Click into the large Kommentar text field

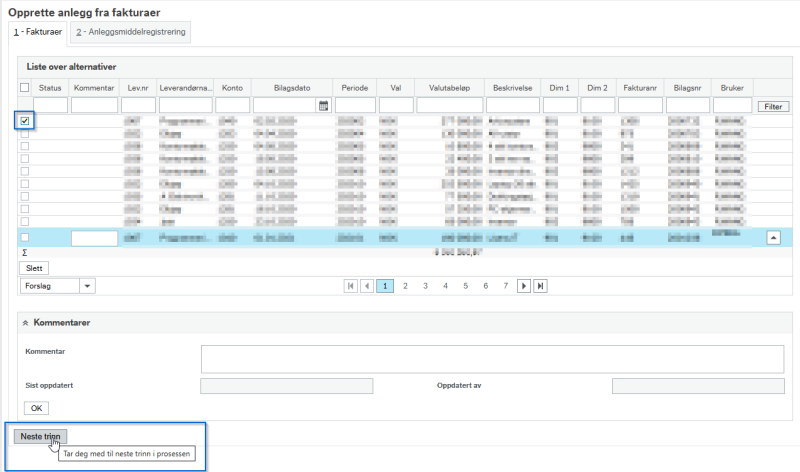492,359
